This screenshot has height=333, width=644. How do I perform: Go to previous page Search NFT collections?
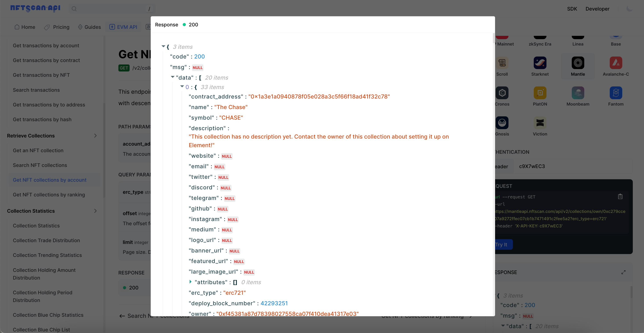(154, 316)
